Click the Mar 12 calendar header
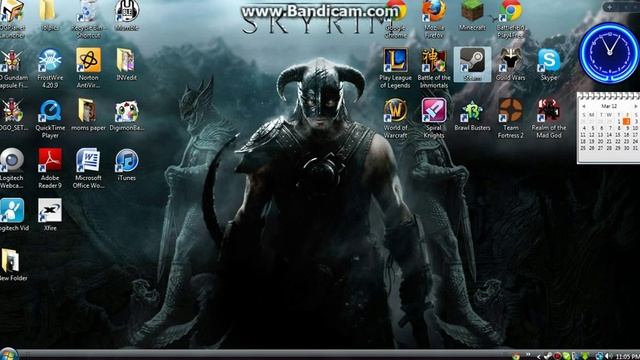This screenshot has width=640, height=360. click(609, 106)
